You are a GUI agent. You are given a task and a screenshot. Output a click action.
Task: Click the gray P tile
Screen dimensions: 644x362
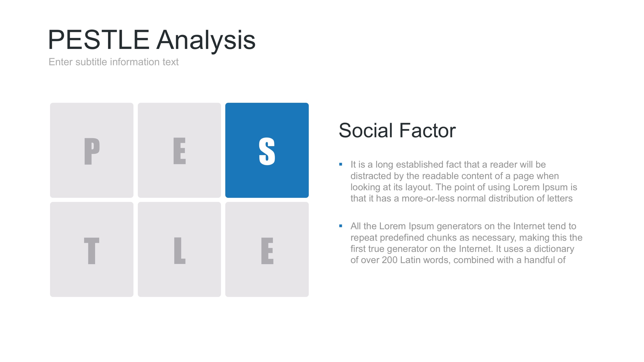[91, 150]
